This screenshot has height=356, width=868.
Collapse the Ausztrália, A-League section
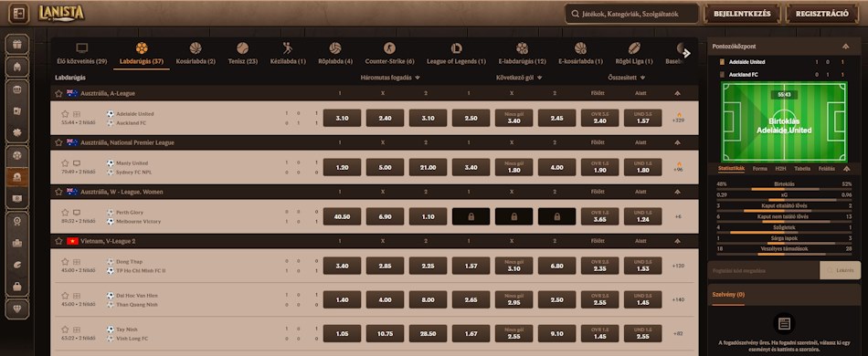click(678, 93)
